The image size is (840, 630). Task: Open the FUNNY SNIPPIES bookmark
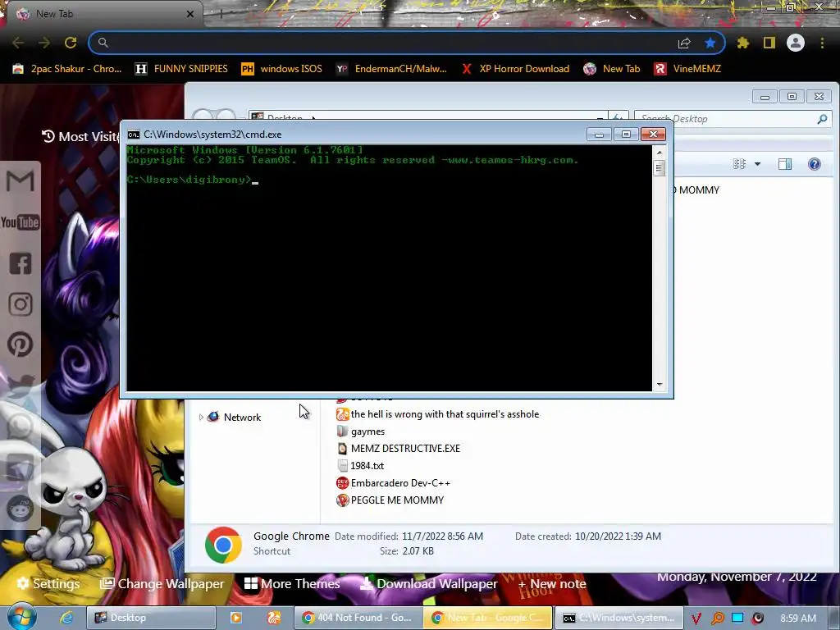(x=181, y=69)
